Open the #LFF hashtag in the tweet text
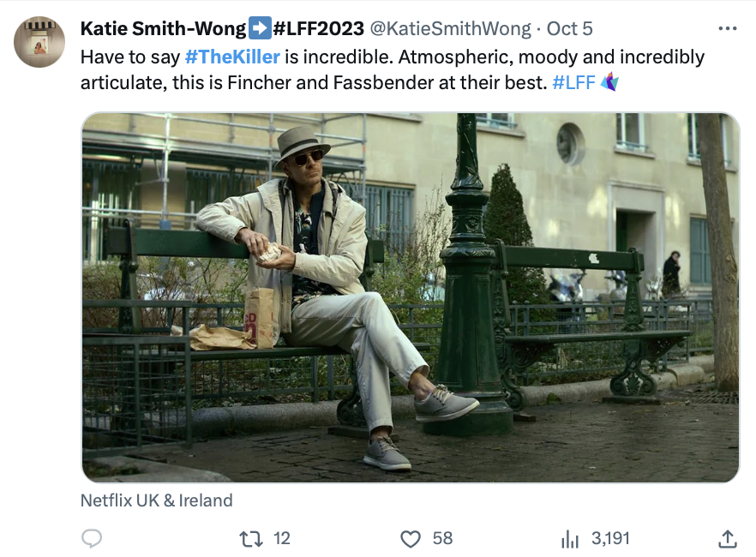 [573, 83]
